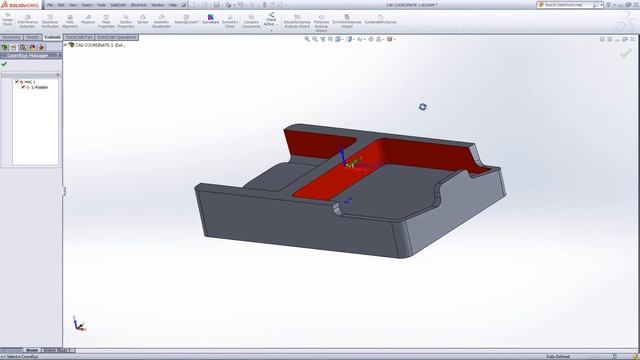The image size is (640, 360).
Task: Switch to PropertyManager panel icon
Action: pyautogui.click(x=13, y=47)
